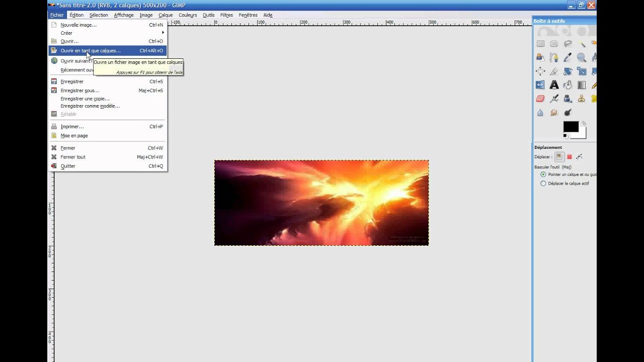The height and width of the screenshot is (362, 644).
Task: Set Déplacer mode to selection
Action: [x=570, y=157]
